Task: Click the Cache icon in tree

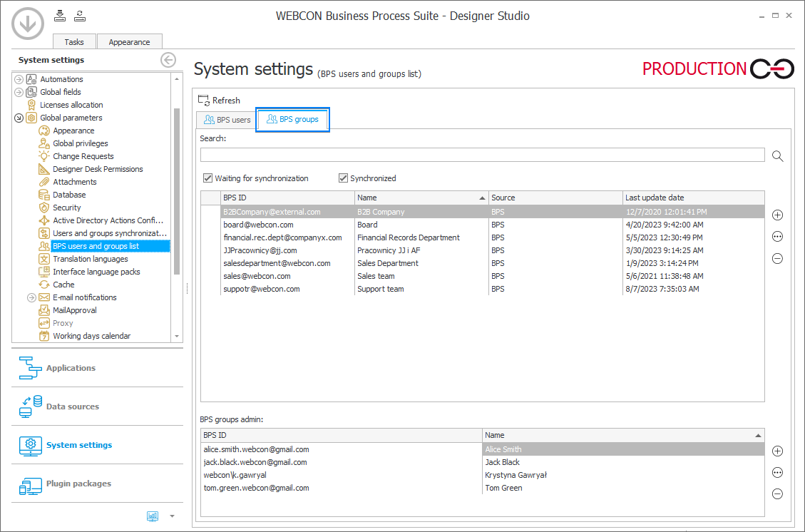Action: (x=44, y=285)
